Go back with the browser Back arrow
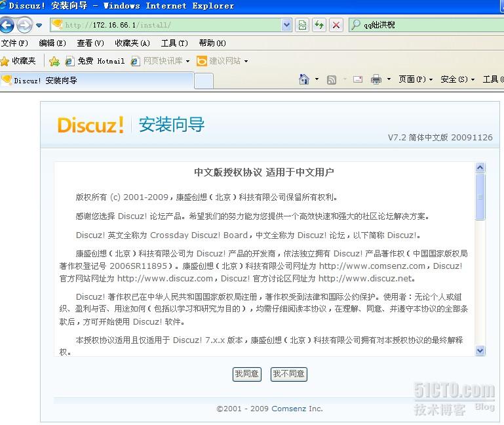The image size is (504, 425). coord(7,25)
